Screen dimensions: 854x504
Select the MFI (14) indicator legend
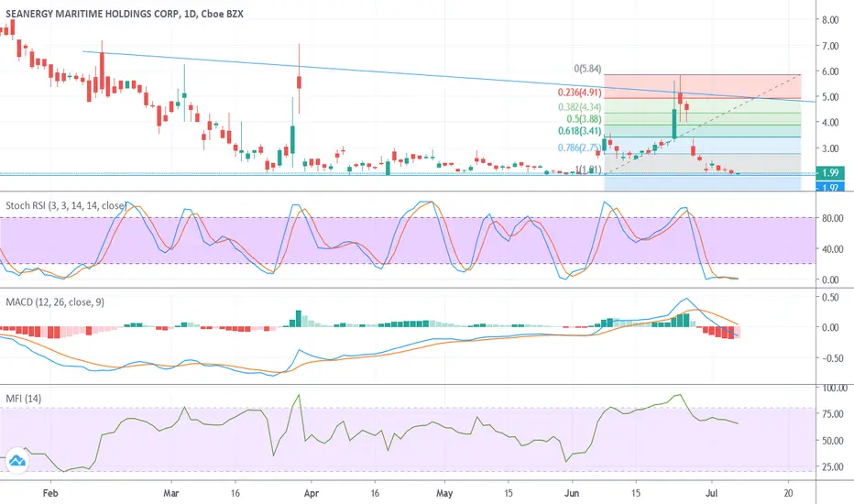click(x=24, y=399)
